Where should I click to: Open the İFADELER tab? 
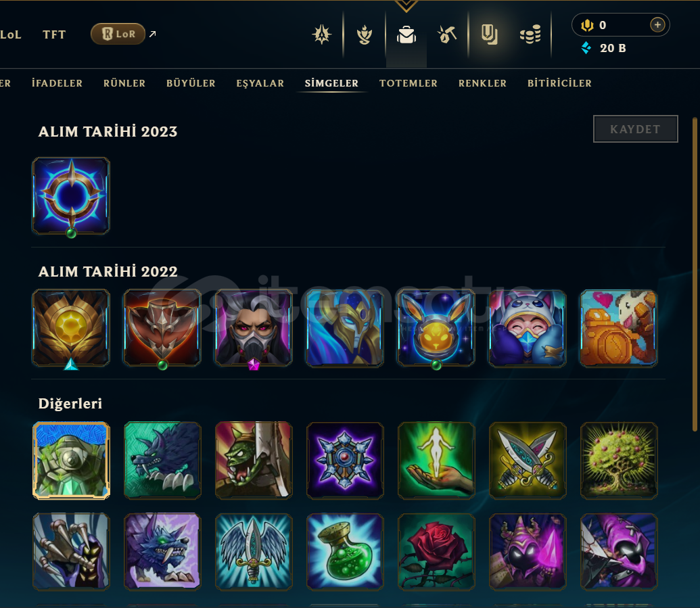tap(57, 83)
